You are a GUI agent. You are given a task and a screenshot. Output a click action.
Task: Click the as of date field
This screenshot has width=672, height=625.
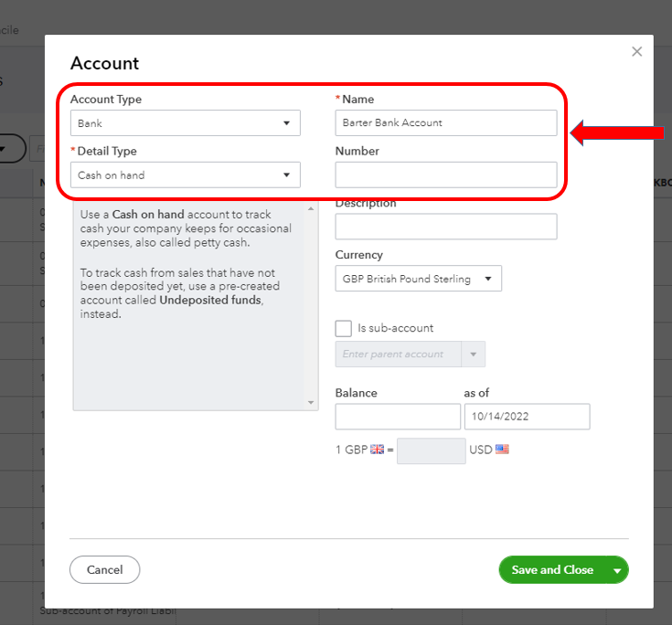tap(527, 417)
